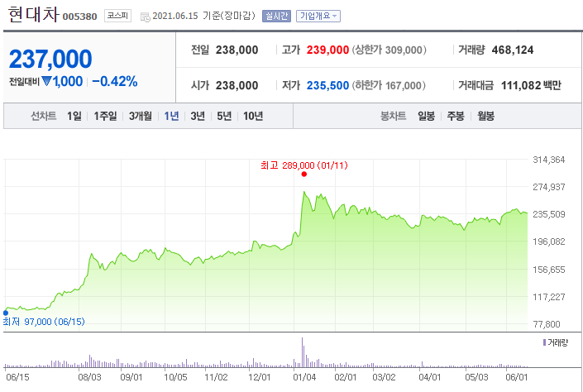
Task: Click the 상한가 309,000 text
Action: (389, 50)
